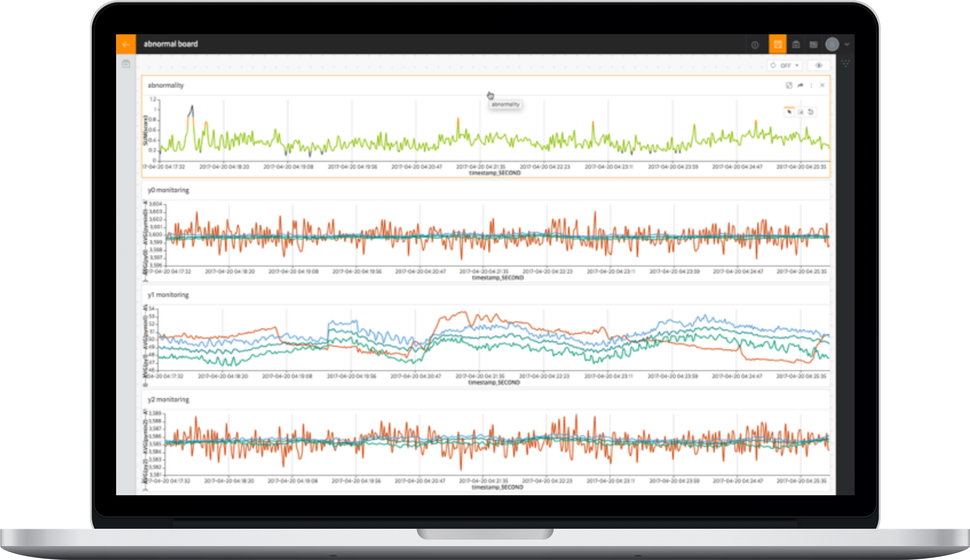This screenshot has width=970, height=560.
Task: Expand the user account chevron menu
Action: (x=847, y=44)
